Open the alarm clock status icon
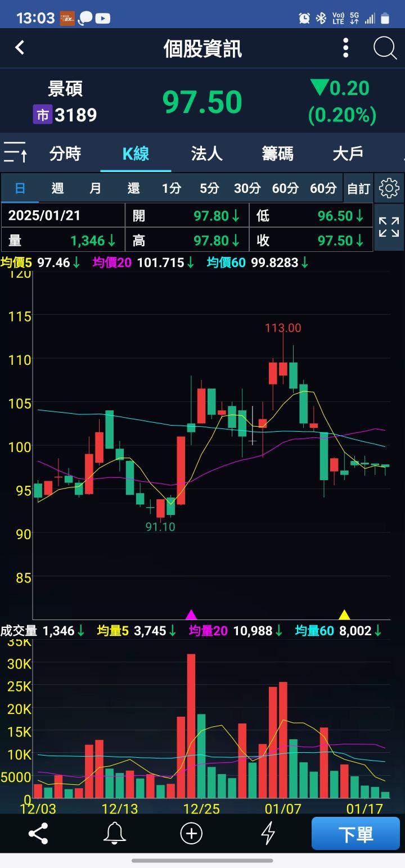Image resolution: width=405 pixels, height=868 pixels. (304, 18)
